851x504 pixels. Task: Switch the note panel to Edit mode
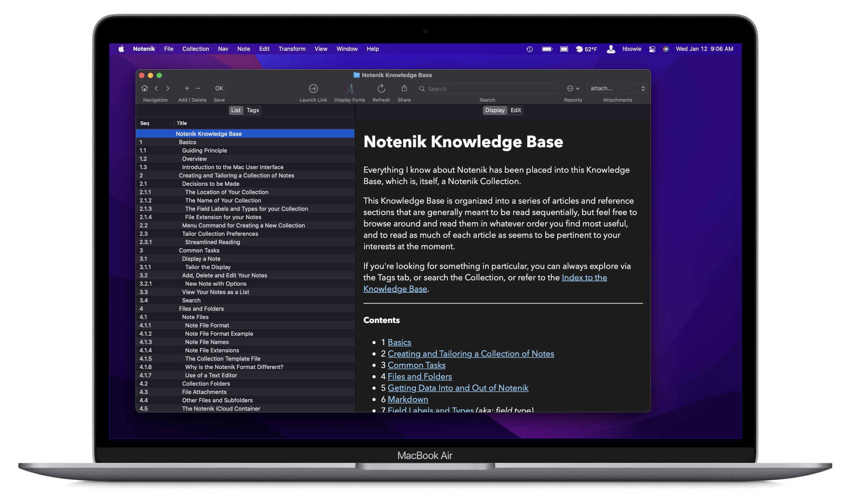coord(515,110)
